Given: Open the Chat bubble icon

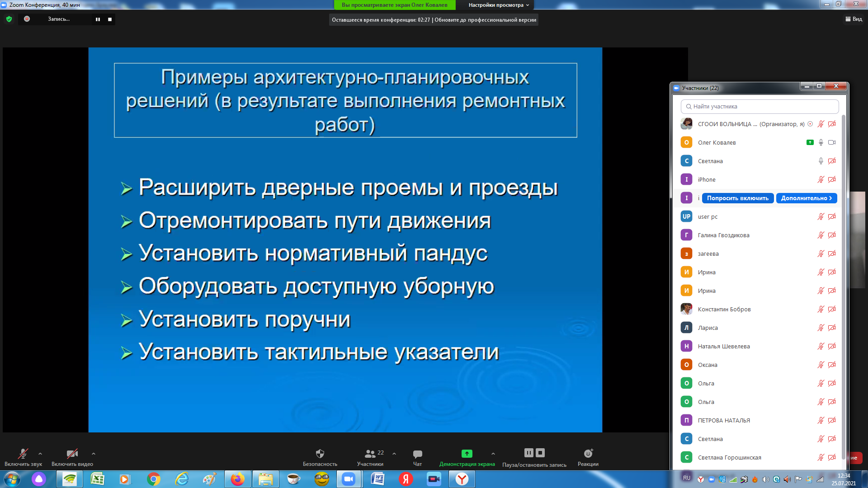Looking at the screenshot, I should (x=417, y=454).
